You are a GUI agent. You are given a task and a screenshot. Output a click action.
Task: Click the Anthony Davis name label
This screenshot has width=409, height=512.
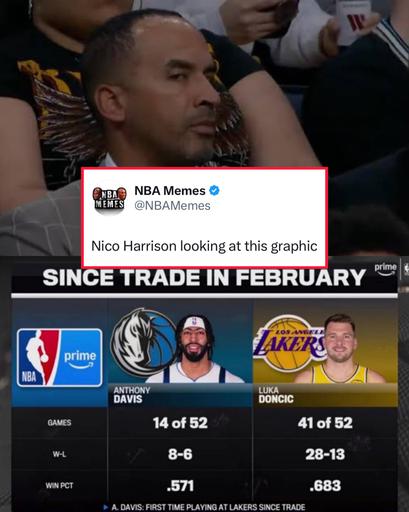click(132, 395)
